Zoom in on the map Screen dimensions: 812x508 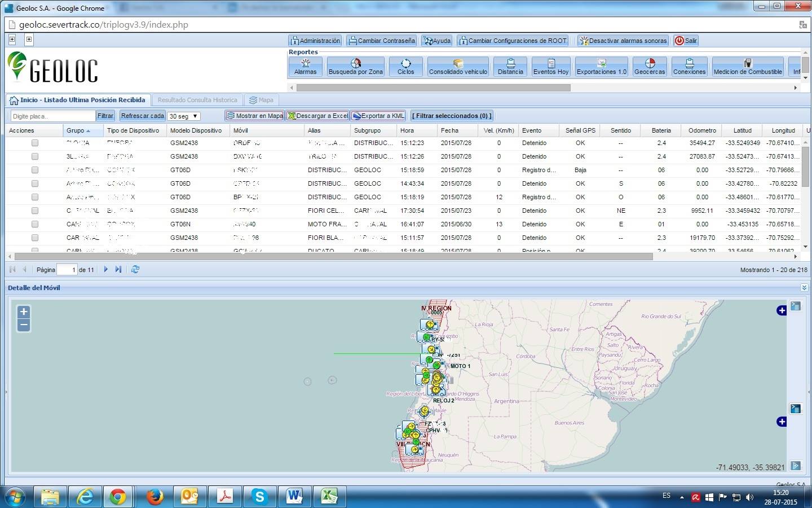click(x=24, y=312)
